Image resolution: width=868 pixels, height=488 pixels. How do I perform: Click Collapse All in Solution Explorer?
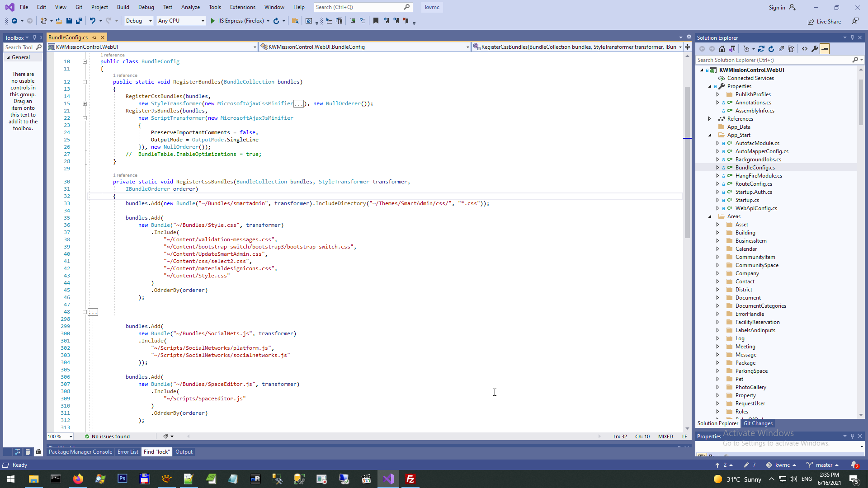(781, 49)
